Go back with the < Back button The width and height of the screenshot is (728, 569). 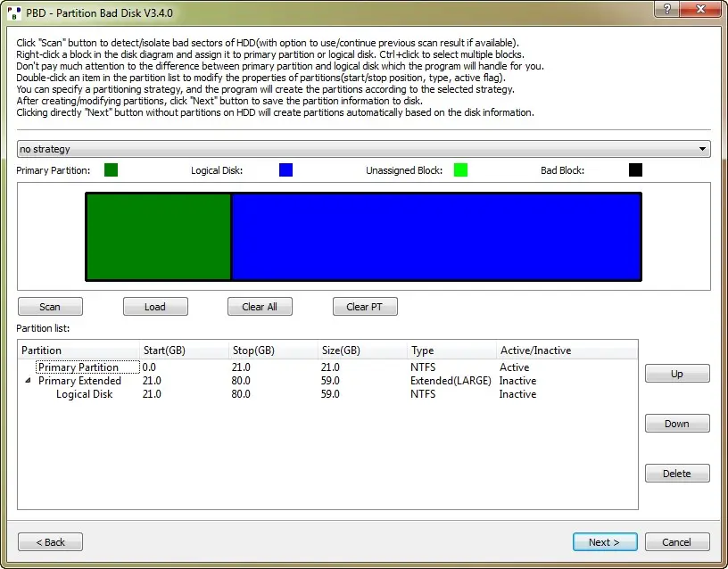pyautogui.click(x=50, y=542)
